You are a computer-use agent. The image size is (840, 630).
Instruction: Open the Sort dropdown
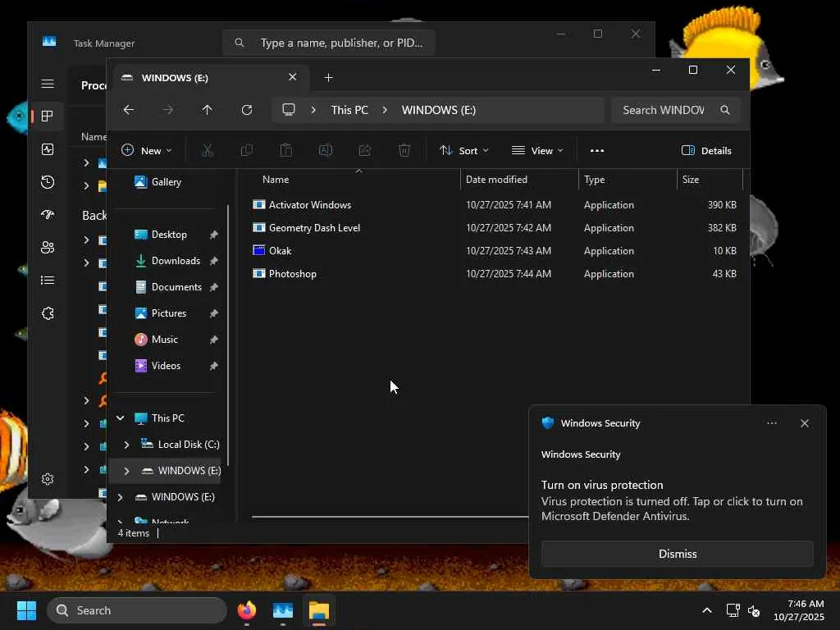tap(463, 151)
